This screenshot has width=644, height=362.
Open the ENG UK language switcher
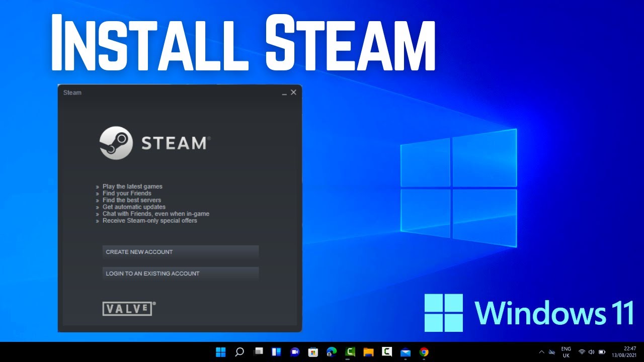(566, 352)
